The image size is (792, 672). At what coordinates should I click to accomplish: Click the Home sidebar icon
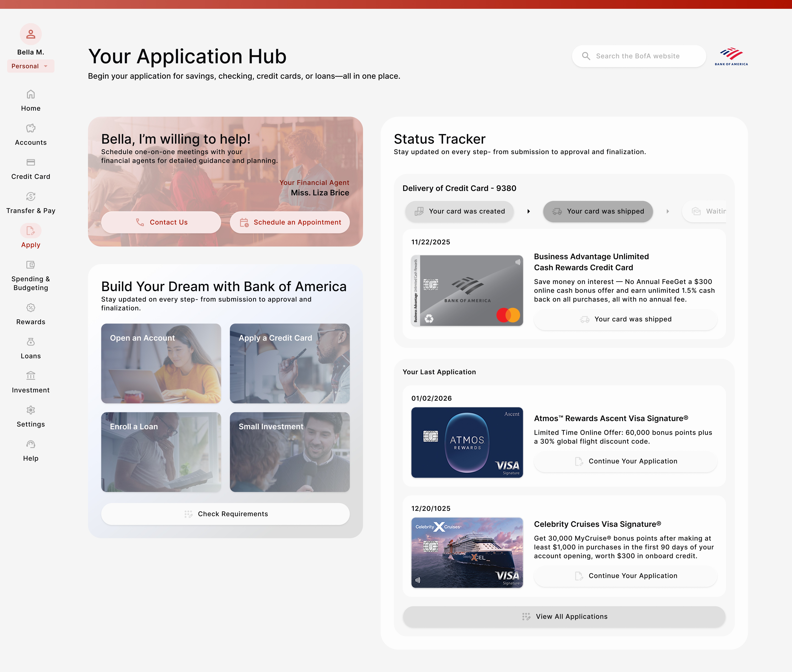click(31, 94)
